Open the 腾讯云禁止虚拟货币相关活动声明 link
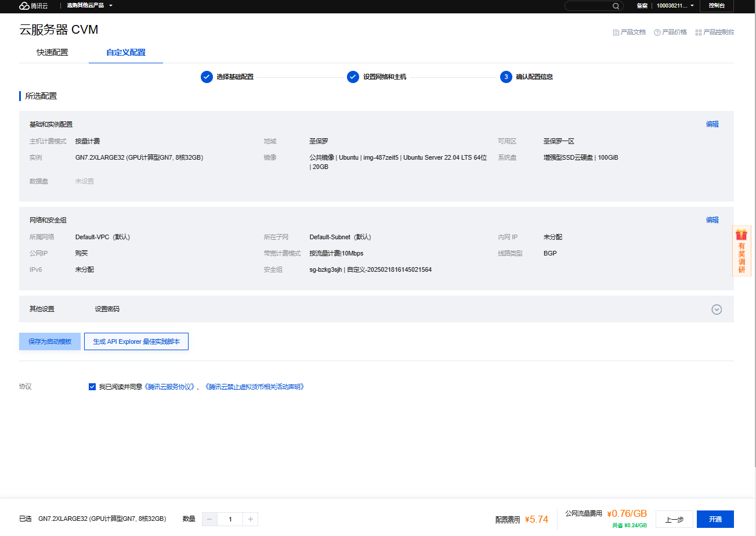This screenshot has height=536, width=756. (255, 387)
